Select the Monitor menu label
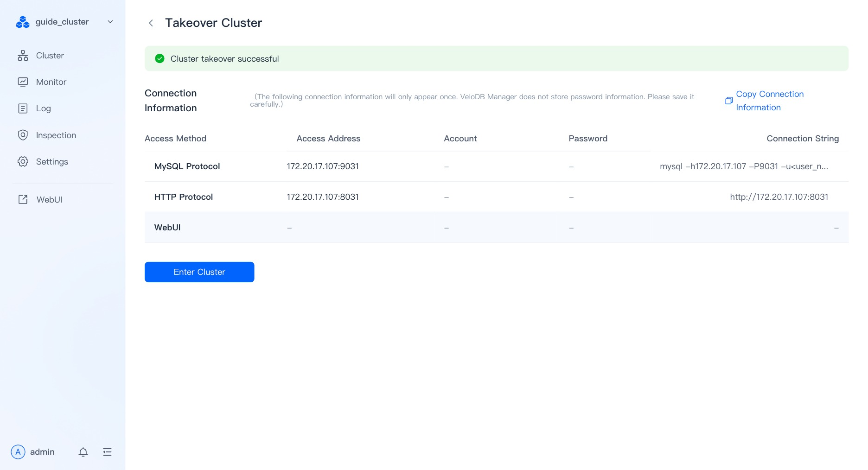This screenshot has height=470, width=868. point(51,82)
